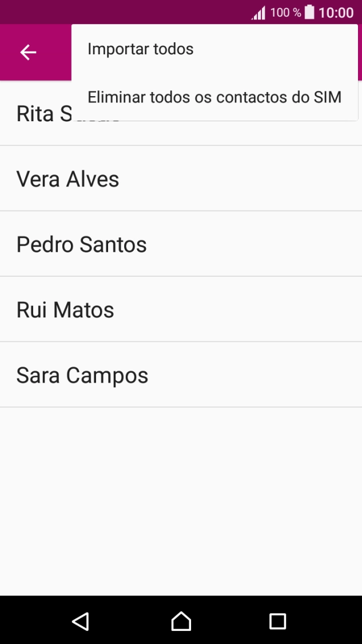Tap the divider below Sara Campos
The image size is (362, 644).
[181, 407]
